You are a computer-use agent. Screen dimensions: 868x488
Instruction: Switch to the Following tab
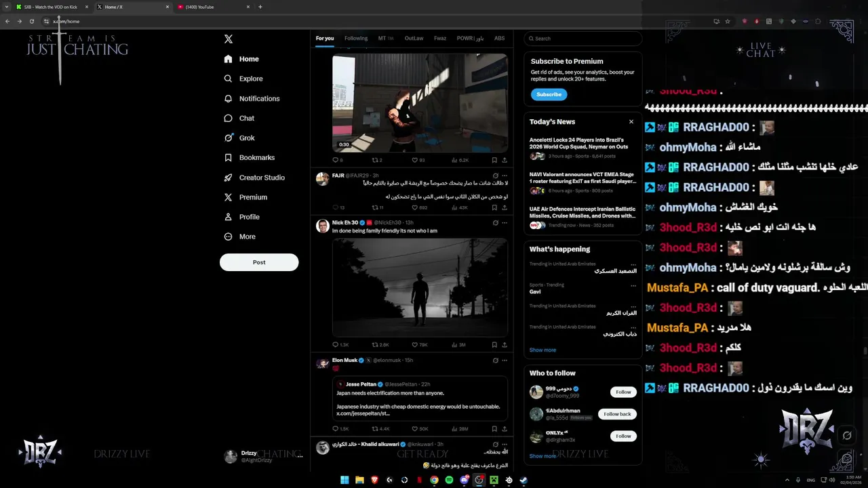tap(356, 39)
